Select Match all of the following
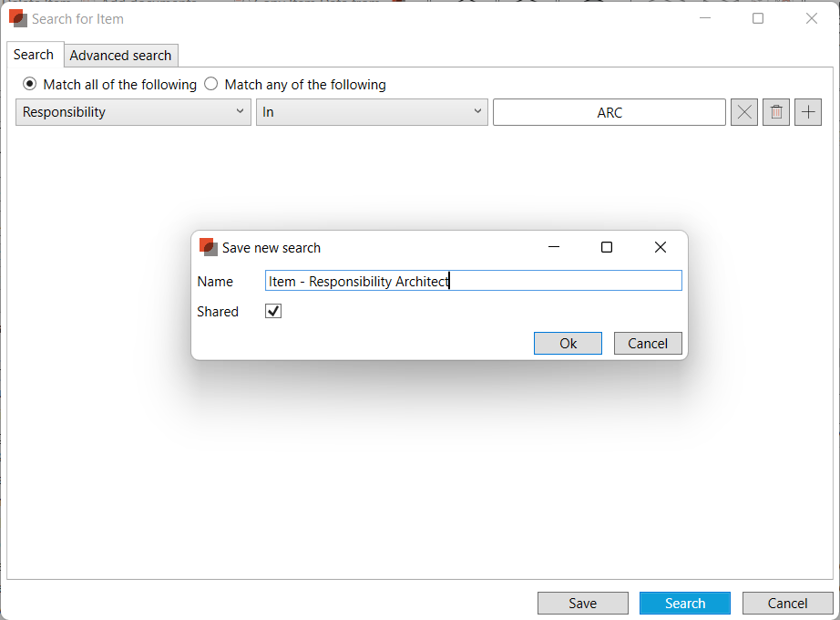 pos(29,84)
